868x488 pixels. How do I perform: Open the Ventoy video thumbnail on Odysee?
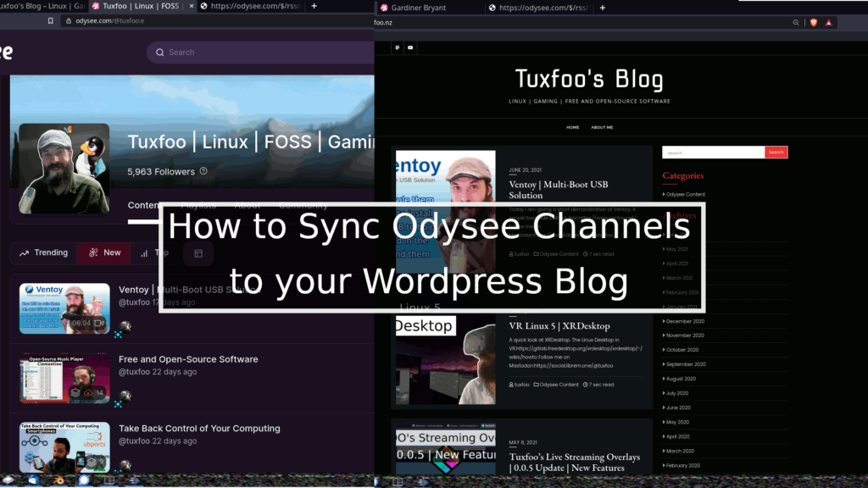64,308
